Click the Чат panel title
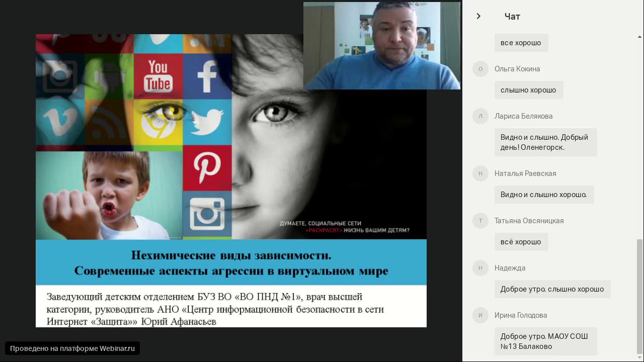 click(512, 17)
